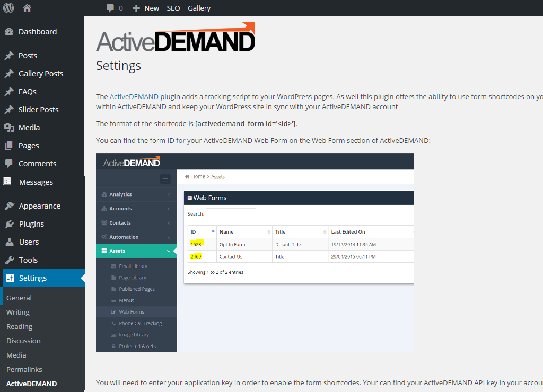Expand the Accounts chevron in screenshot
543x392 pixels.
(x=169, y=209)
